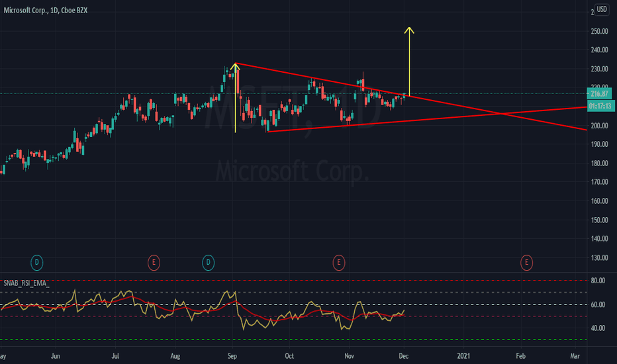This screenshot has height=364, width=617.
Task: Click the Sep label on time axis
Action: point(232,356)
